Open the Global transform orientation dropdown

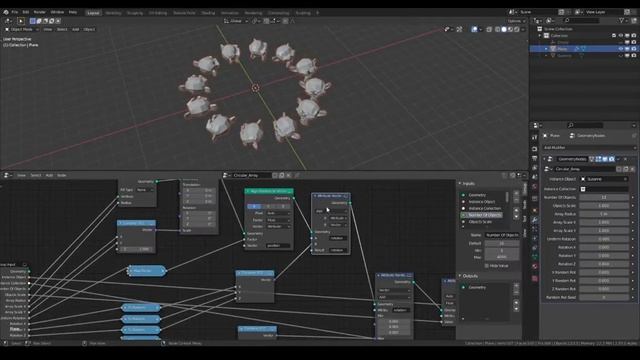236,21
